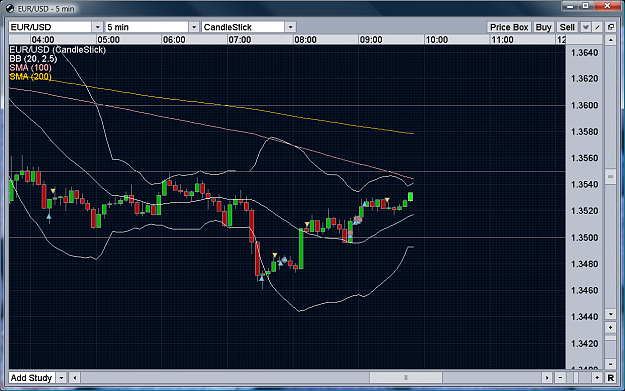Click the horizontal scrollbar right arrow
This screenshot has width=625, height=391.
(x=546, y=378)
